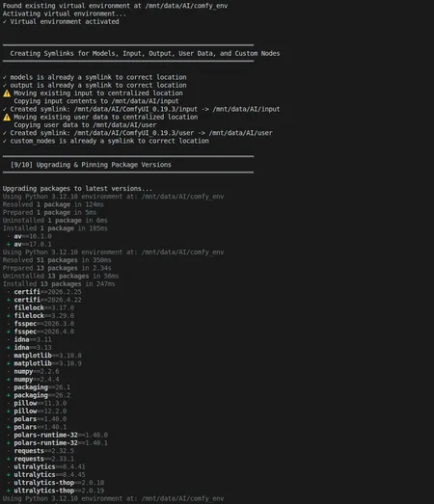The image size is (434, 504).
Task: Click checkmark beside custom_nodes symlink line
Action: click(5, 141)
